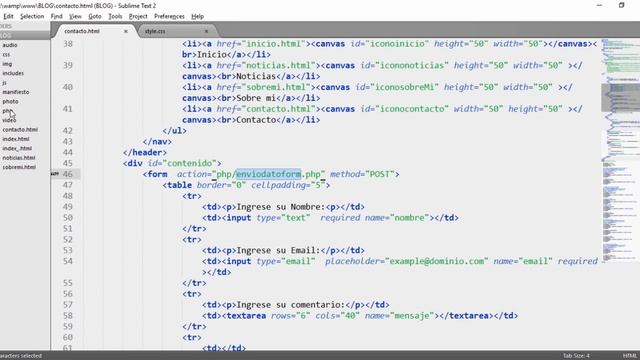Open noticias.html from the sidebar
Viewport: 640px width, 360px height.
point(19,158)
